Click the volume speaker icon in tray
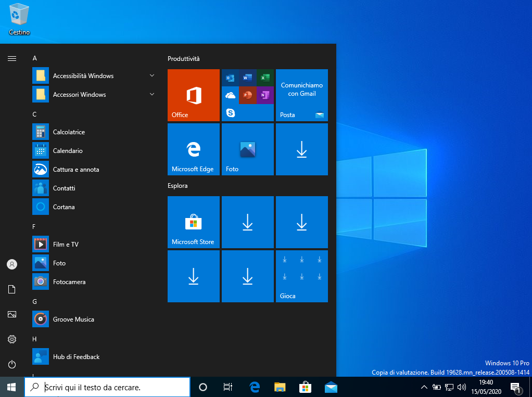532x397 pixels. point(461,387)
